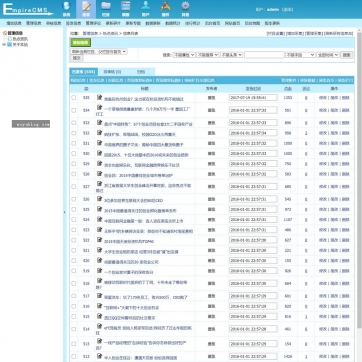Click the vertical scrollbar on right edge
The height and width of the screenshot is (362, 362).
(x=359, y=180)
